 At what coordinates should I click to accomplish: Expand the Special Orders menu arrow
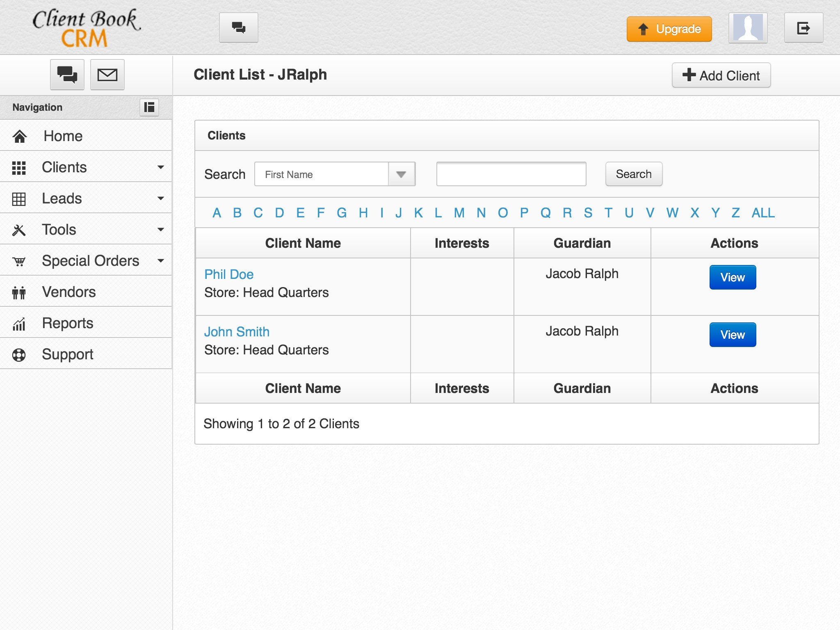point(161,261)
